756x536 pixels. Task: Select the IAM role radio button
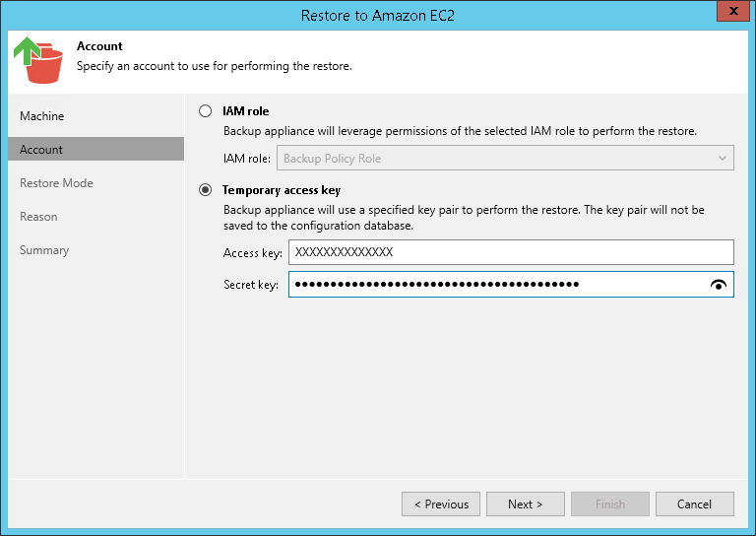click(206, 111)
